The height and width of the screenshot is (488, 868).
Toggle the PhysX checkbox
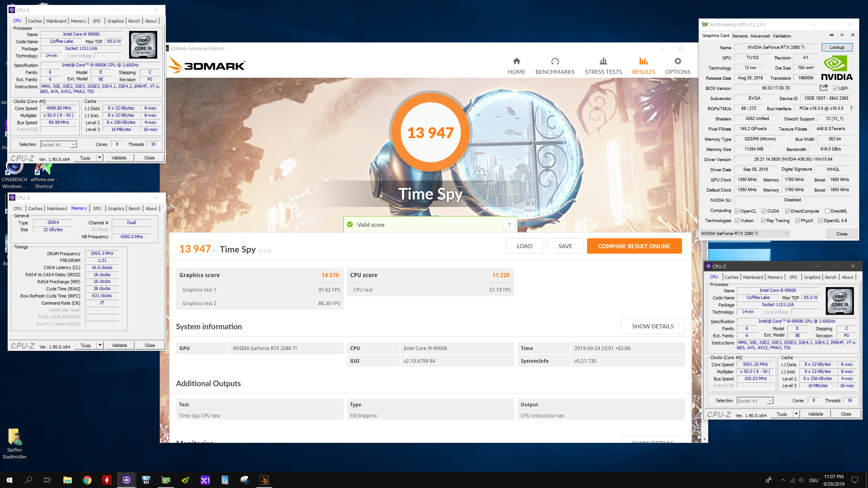coord(797,221)
